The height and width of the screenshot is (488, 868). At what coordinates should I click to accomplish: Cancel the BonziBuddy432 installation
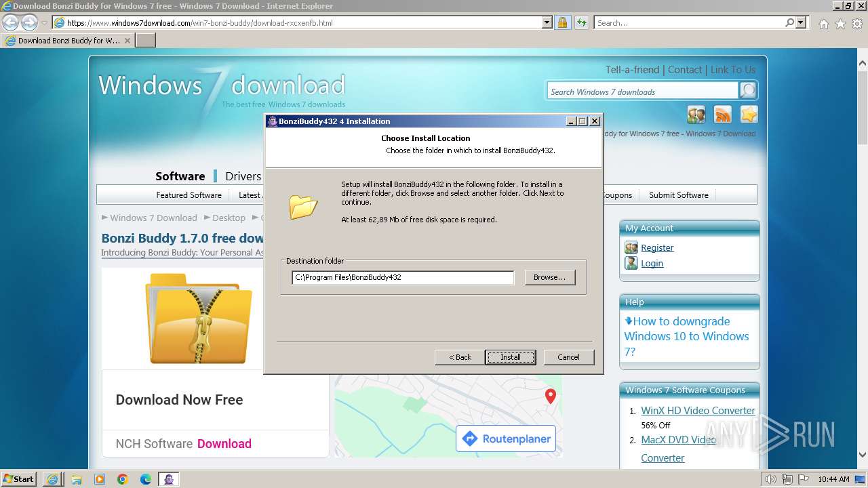pos(568,357)
